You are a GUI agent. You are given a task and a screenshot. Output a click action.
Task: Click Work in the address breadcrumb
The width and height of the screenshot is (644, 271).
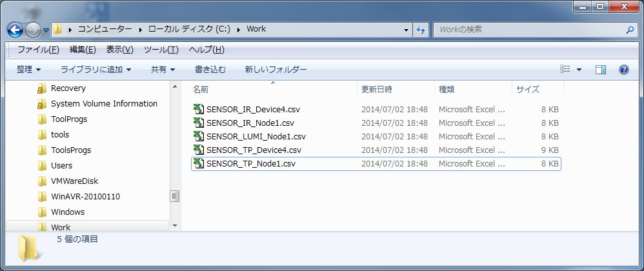pyautogui.click(x=256, y=29)
